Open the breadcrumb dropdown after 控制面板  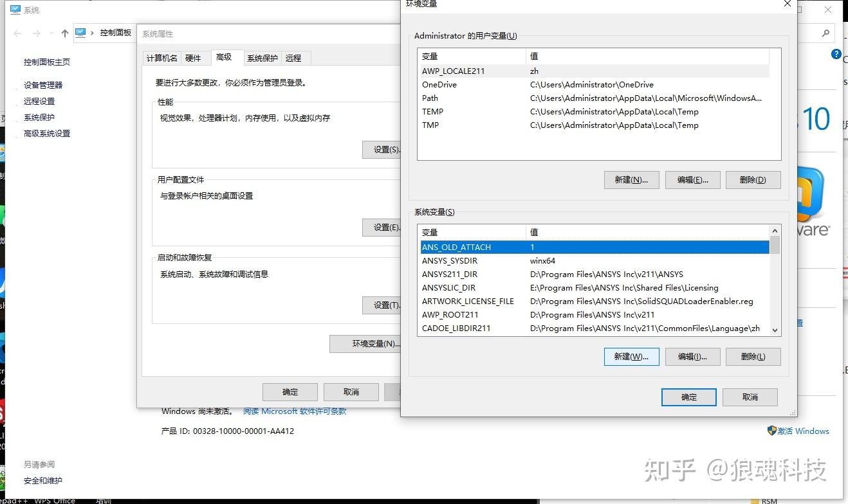[x=134, y=33]
